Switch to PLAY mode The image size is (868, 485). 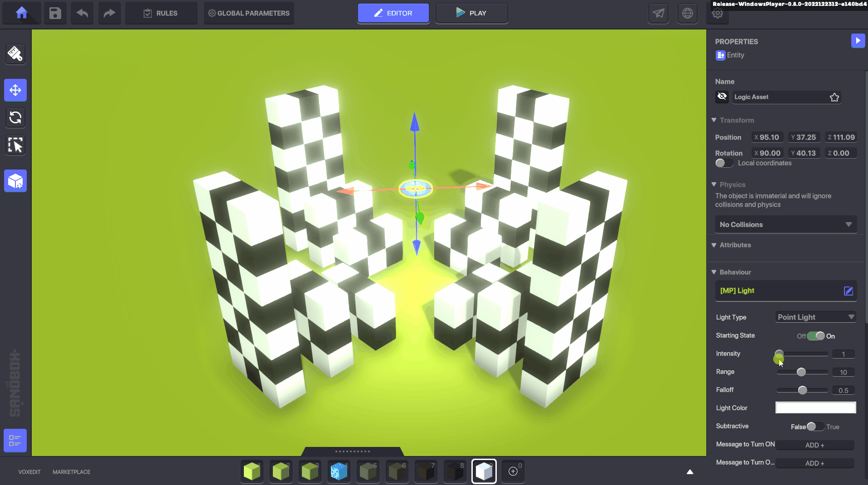(471, 13)
